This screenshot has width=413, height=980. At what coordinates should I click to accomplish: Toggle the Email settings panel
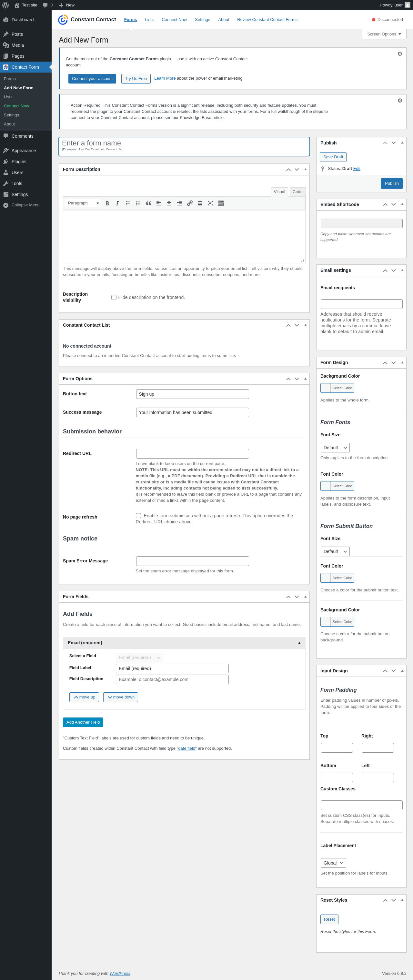[x=402, y=271]
